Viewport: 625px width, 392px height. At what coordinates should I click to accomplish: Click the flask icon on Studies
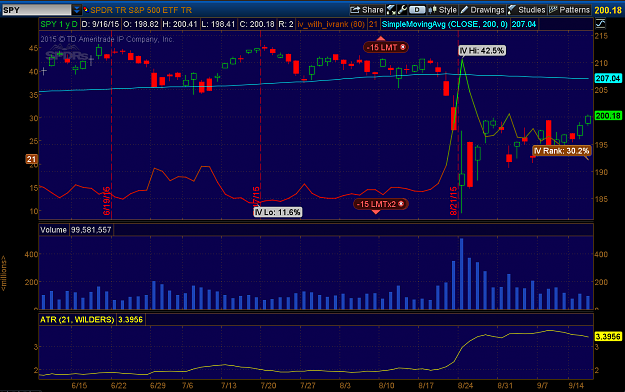coord(512,10)
